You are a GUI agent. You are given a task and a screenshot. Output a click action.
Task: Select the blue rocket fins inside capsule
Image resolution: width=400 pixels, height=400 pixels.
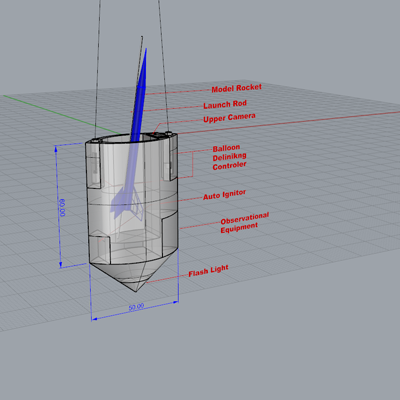pyautogui.click(x=127, y=202)
